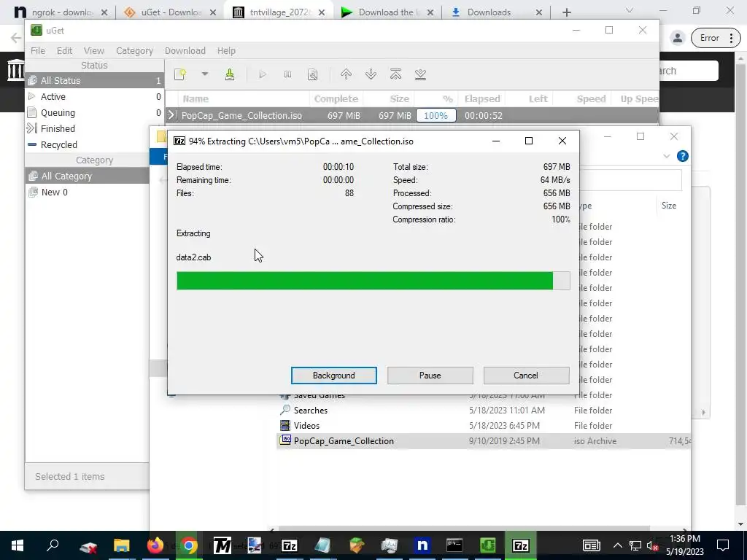Open File Explorer from the taskbar
The width and height of the screenshot is (747, 560).
[x=122, y=545]
